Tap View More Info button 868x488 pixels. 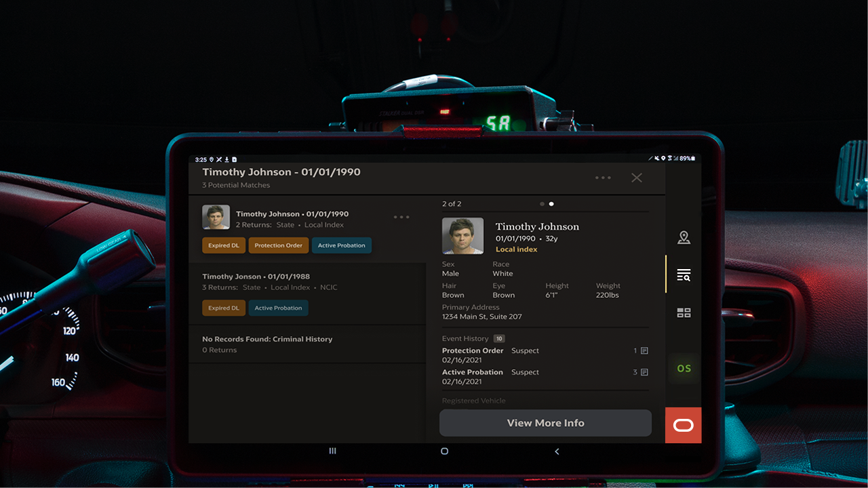point(545,423)
